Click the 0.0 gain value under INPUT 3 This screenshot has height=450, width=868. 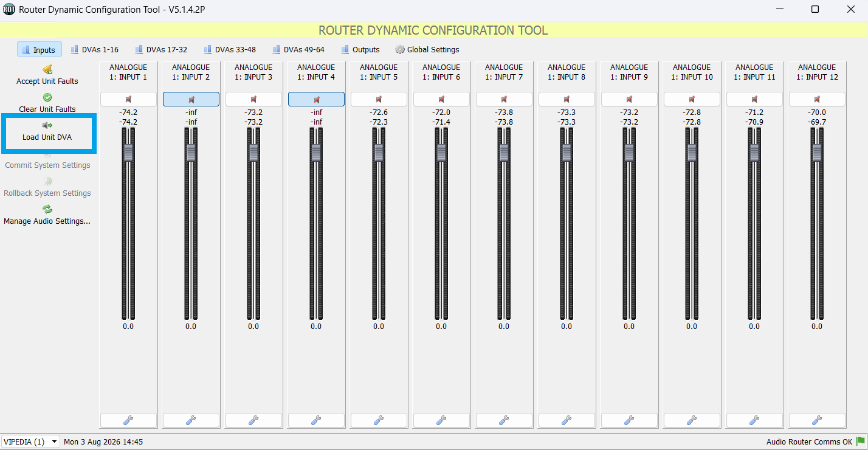[253, 327]
